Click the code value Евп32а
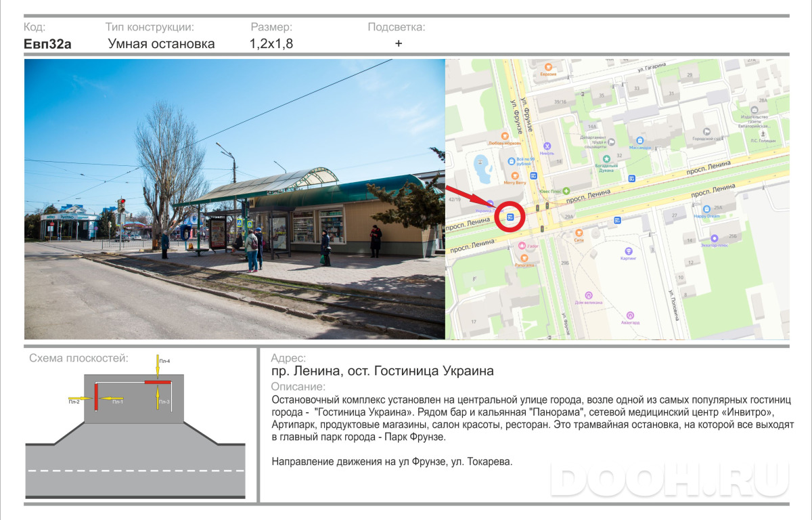812x520 pixels. click(47, 44)
